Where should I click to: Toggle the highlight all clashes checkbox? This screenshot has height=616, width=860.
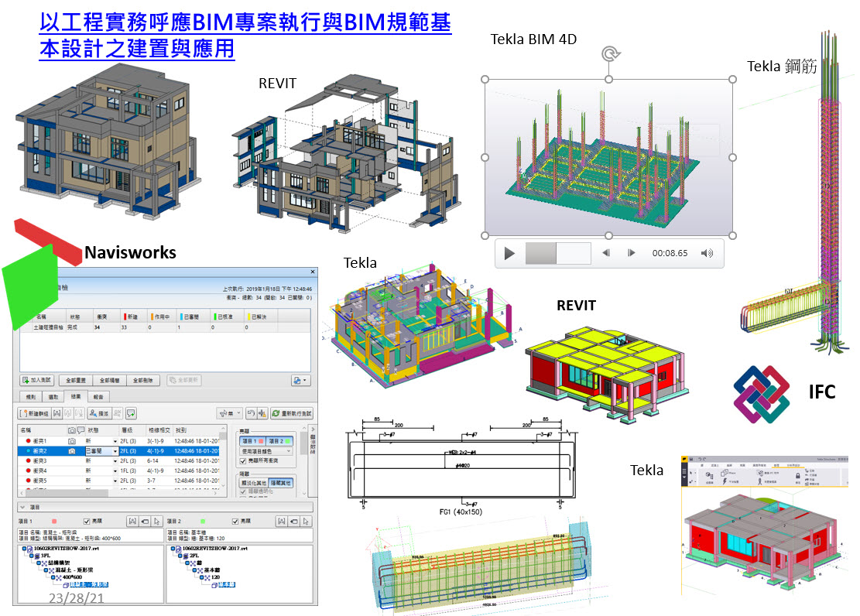243,461
